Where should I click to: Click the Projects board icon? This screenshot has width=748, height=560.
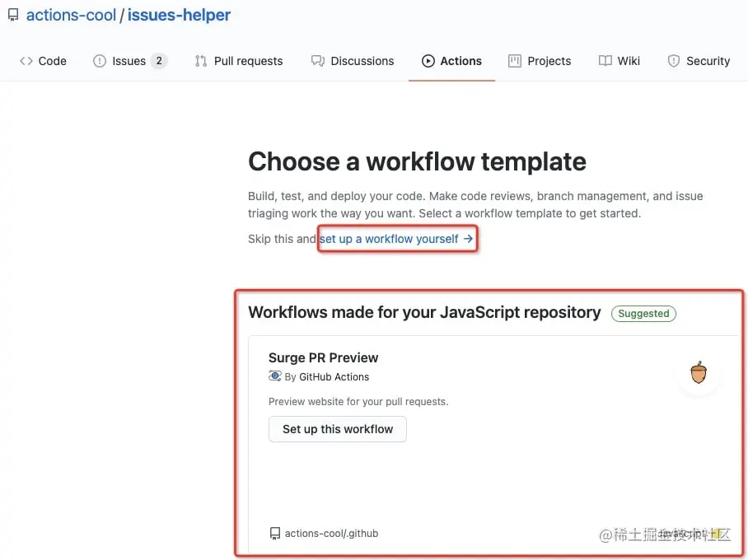tap(515, 61)
